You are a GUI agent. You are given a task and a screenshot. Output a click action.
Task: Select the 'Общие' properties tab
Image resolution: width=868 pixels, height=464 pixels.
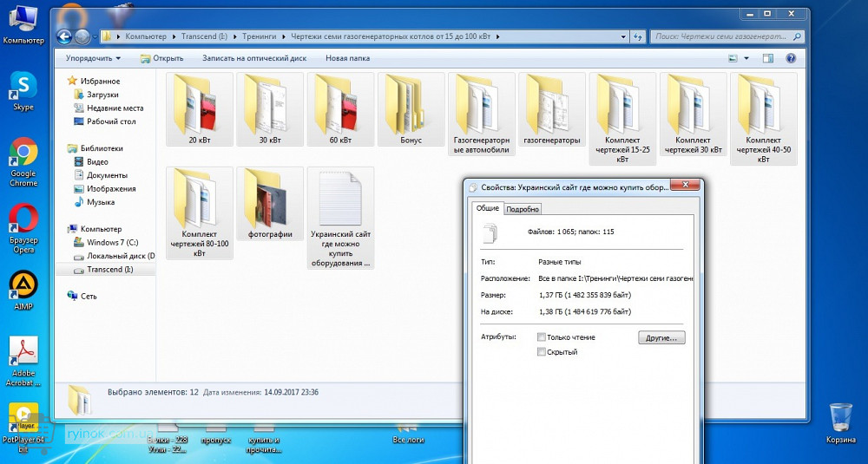pyautogui.click(x=488, y=208)
